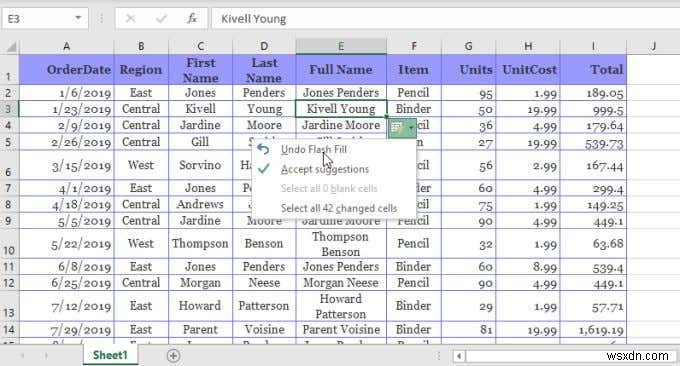Select column G header
This screenshot has height=366, width=680.
pyautogui.click(x=468, y=46)
